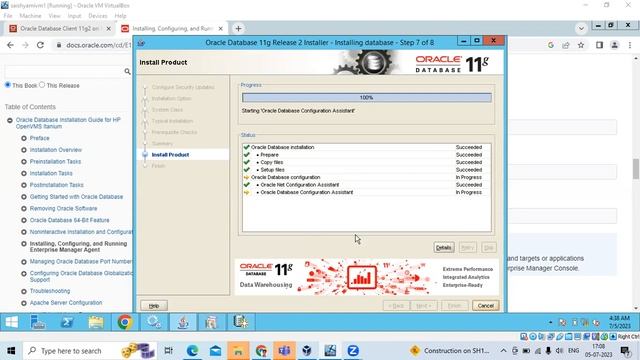Click host Windows Start button

(11, 351)
